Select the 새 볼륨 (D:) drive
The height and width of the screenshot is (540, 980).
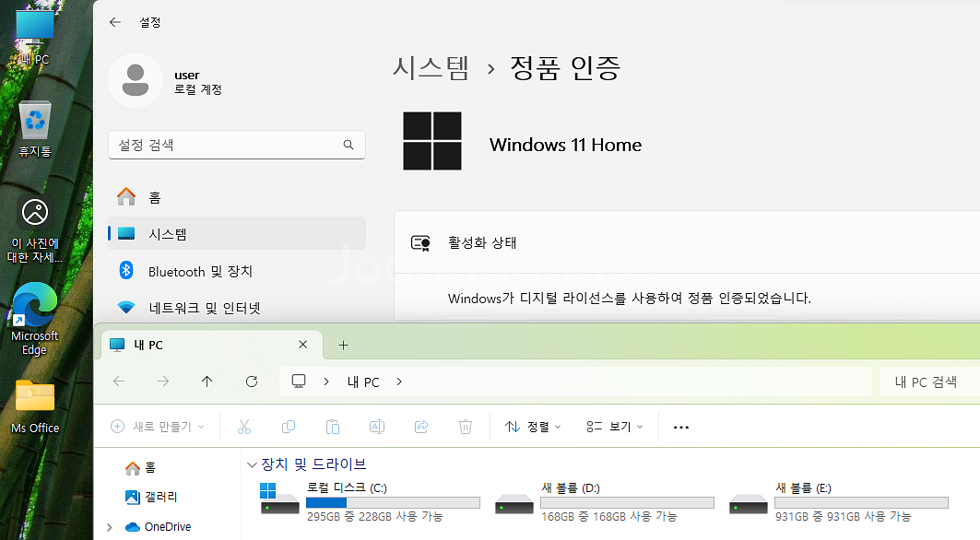(x=605, y=501)
